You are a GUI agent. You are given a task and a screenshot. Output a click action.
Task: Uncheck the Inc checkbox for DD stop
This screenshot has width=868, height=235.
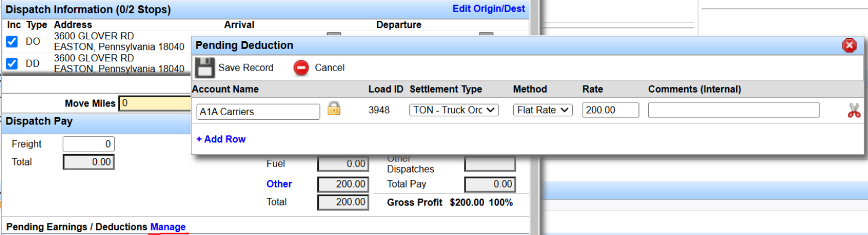[x=12, y=63]
